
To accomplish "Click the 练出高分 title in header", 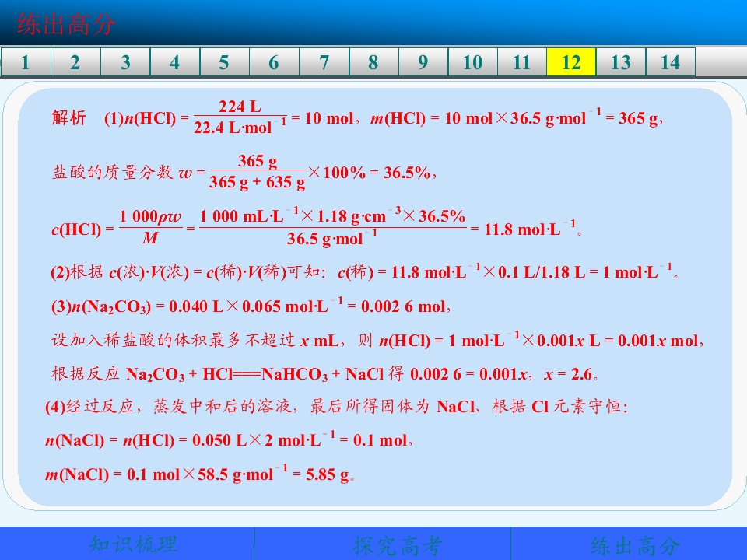I will [65, 24].
